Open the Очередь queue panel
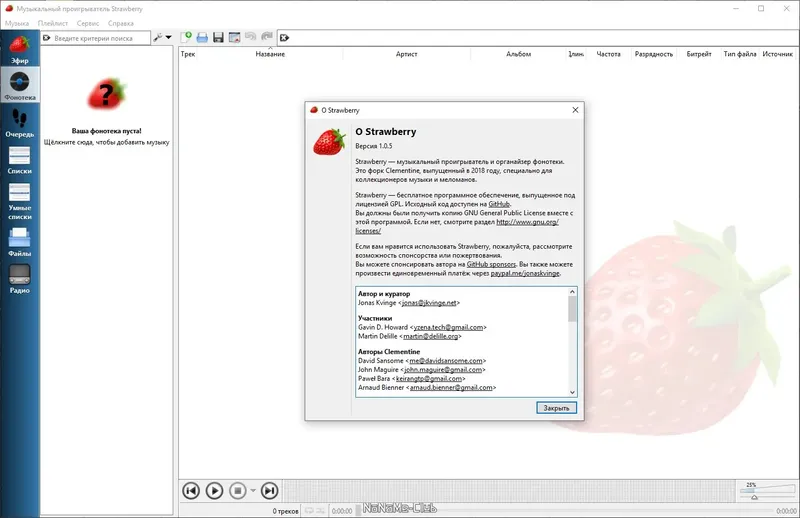Screen dimensions: 800x518 pyautogui.click(x=19, y=122)
